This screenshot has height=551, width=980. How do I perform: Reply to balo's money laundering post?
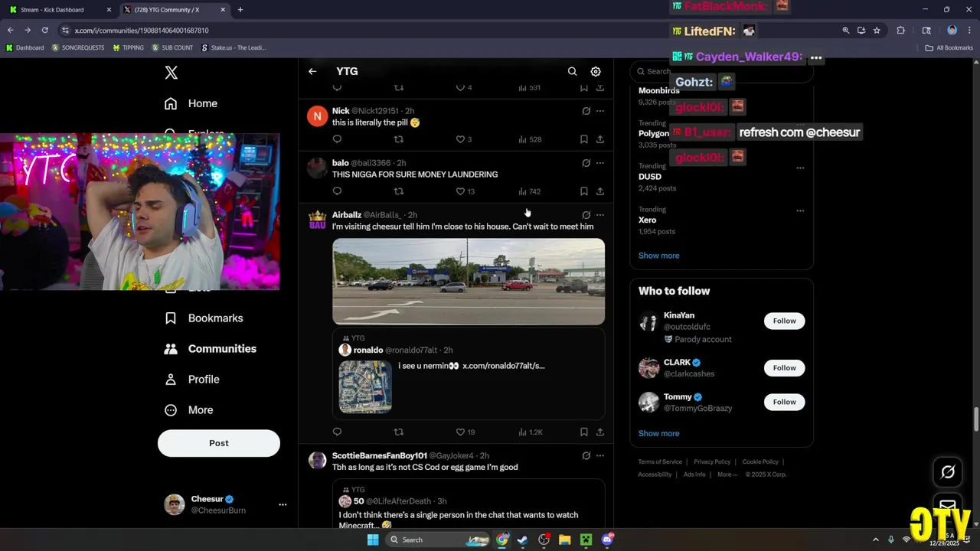(337, 191)
